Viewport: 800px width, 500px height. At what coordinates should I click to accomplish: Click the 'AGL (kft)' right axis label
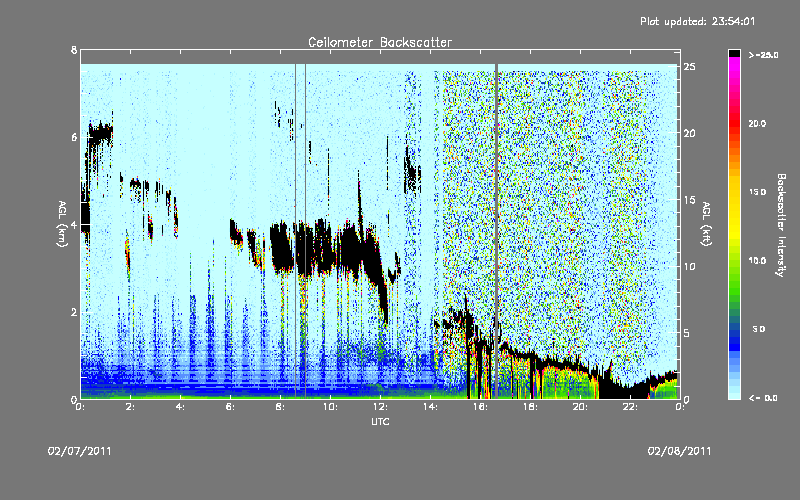point(706,224)
